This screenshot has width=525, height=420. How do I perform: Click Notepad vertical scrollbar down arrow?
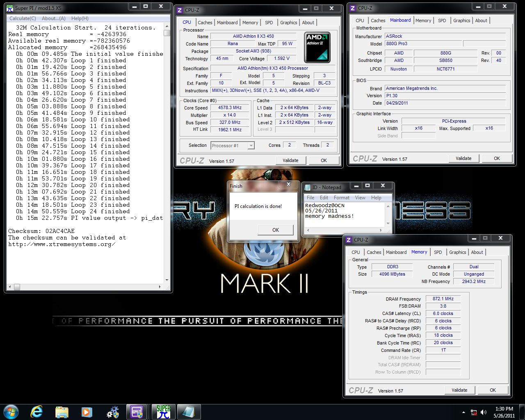click(388, 224)
